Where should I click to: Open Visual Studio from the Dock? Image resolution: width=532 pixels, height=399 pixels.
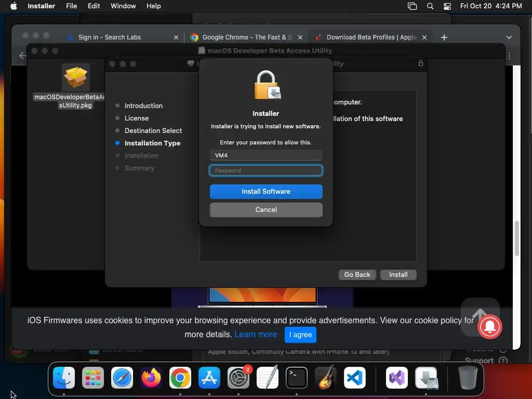click(397, 378)
